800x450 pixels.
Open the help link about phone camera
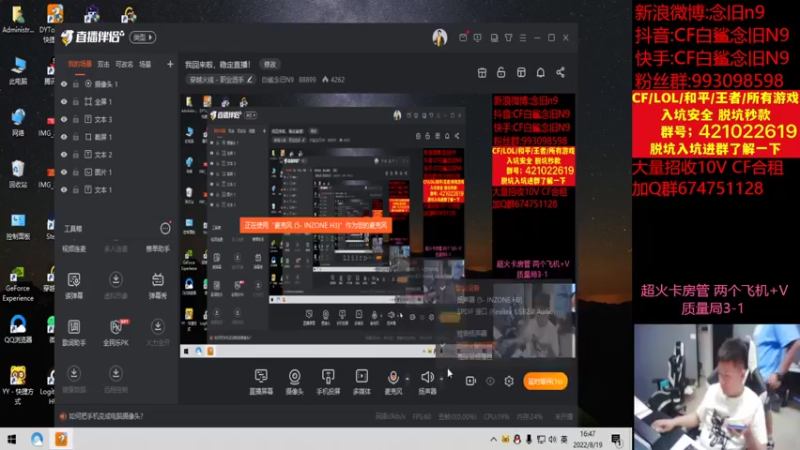point(106,416)
